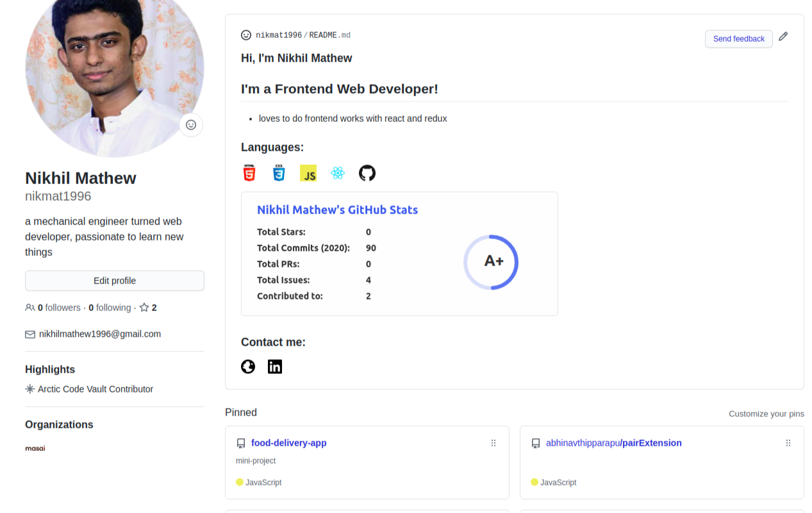Screen dimensions: 812x513
Task: Click the JavaScript JS icon
Action: coord(308,173)
